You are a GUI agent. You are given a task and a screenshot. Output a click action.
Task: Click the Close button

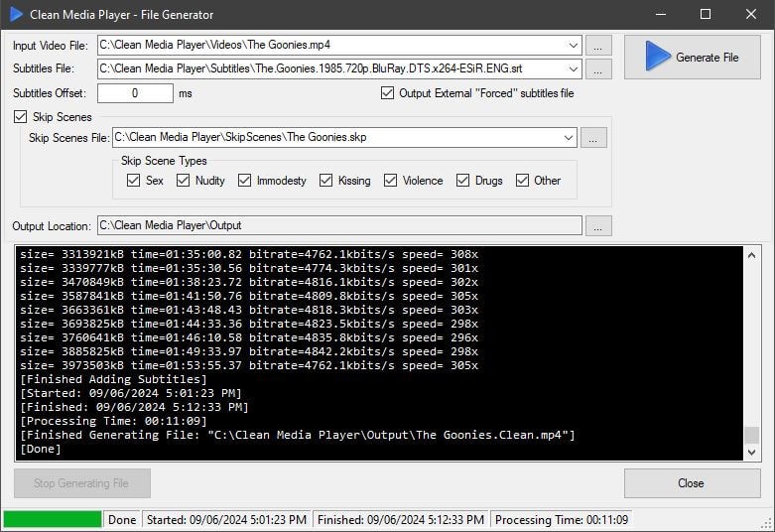tap(692, 483)
